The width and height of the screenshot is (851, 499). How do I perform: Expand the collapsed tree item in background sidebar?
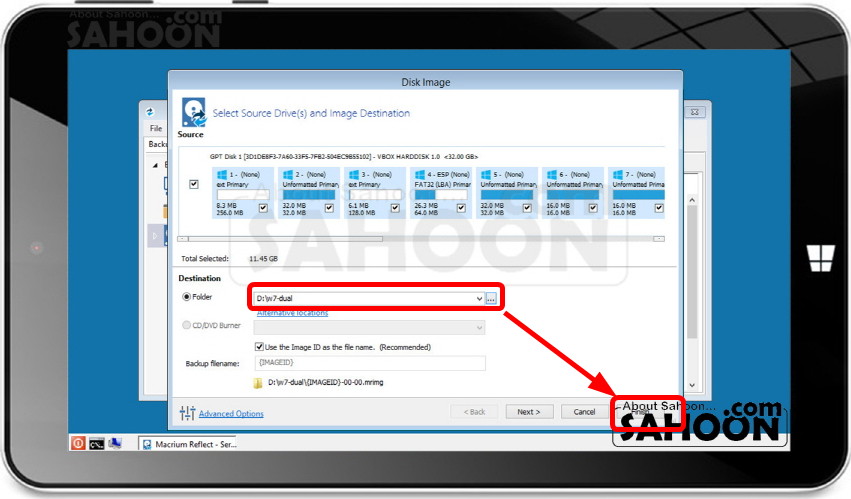click(x=155, y=236)
